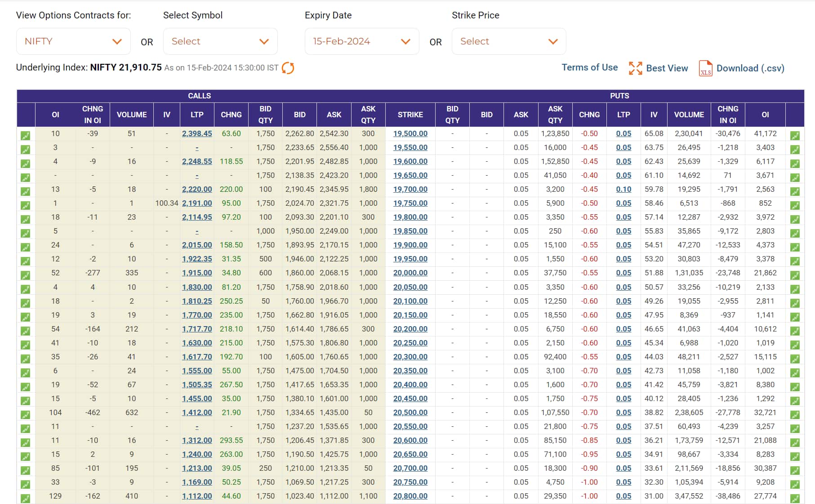Open puts chart icon for strike 19,500.00
The width and height of the screenshot is (815, 504).
(x=795, y=135)
